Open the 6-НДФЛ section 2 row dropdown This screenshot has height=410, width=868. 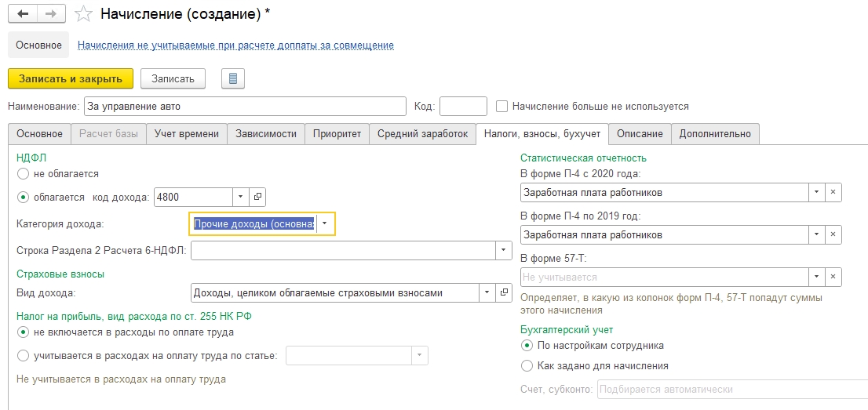[503, 250]
